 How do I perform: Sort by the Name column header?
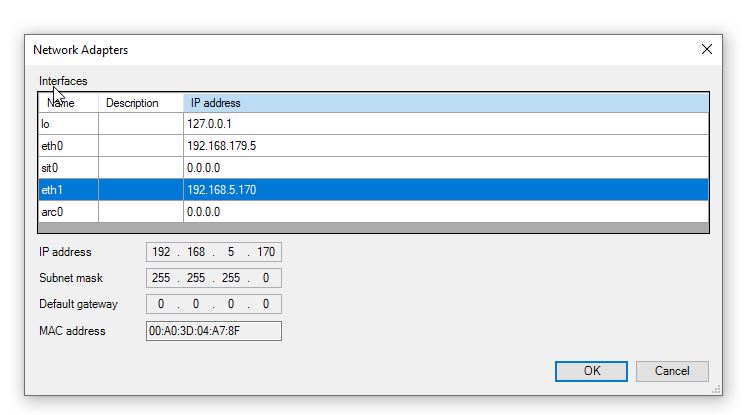pyautogui.click(x=68, y=103)
